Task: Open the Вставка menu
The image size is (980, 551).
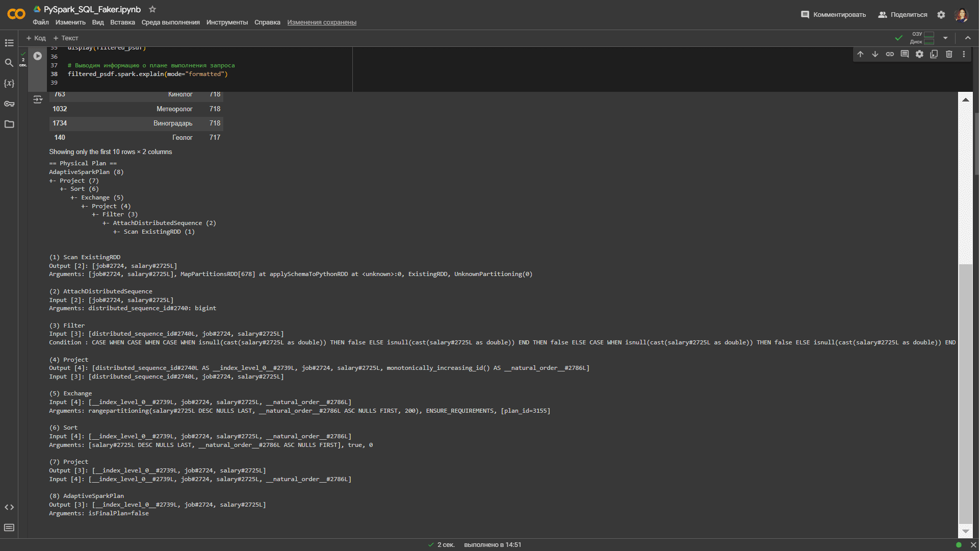Action: coord(122,22)
